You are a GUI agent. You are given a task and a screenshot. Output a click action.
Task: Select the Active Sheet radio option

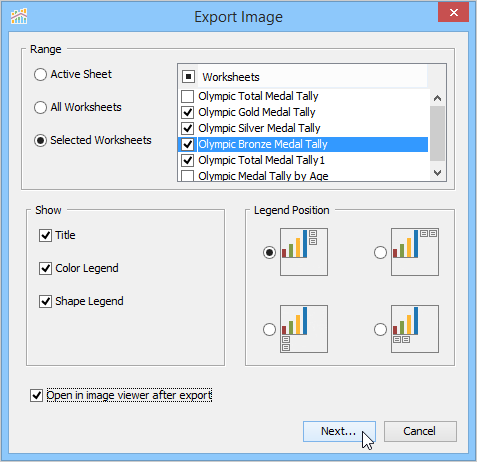click(40, 74)
